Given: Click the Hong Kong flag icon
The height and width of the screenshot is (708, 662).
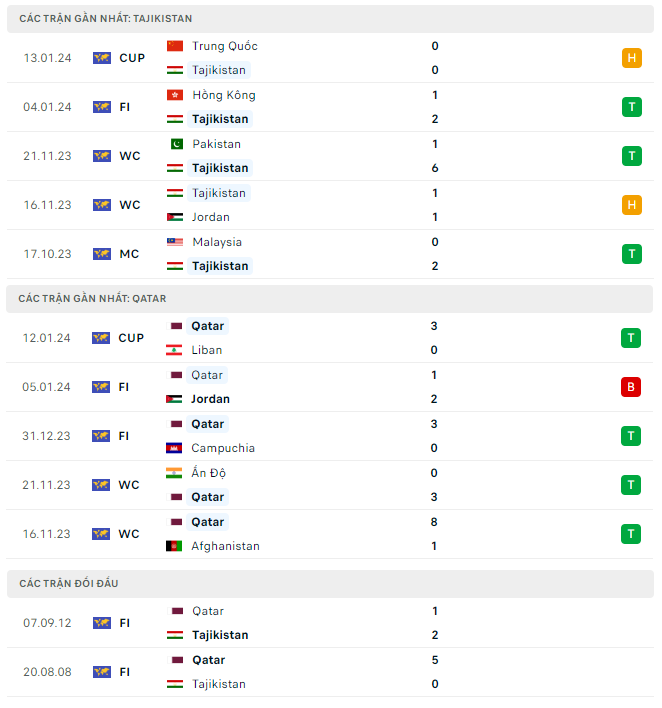Looking at the screenshot, I should pos(175,95).
